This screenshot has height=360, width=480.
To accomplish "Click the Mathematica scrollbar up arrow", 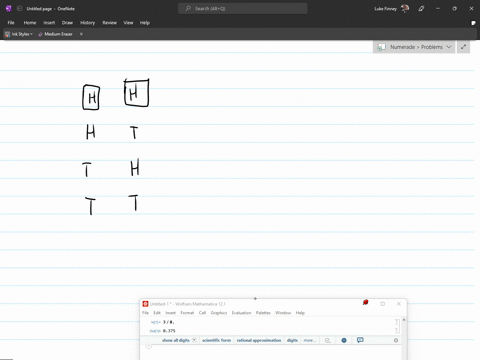I will coord(404,320).
